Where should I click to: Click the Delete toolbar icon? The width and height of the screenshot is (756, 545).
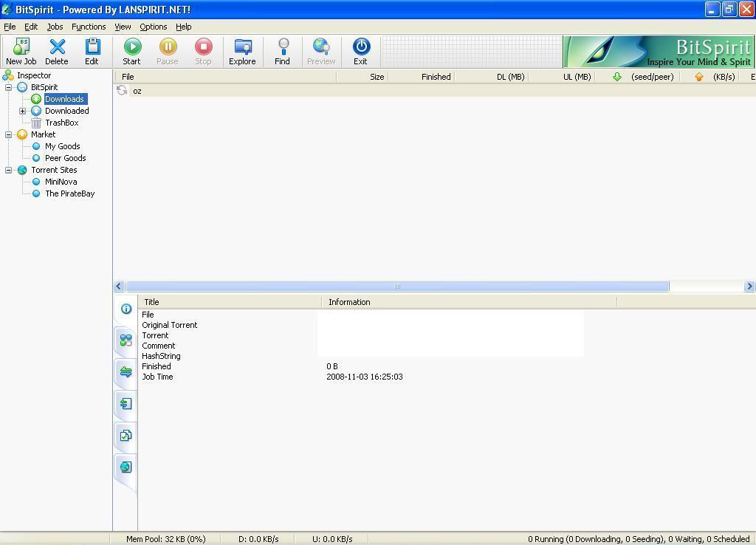pyautogui.click(x=57, y=47)
